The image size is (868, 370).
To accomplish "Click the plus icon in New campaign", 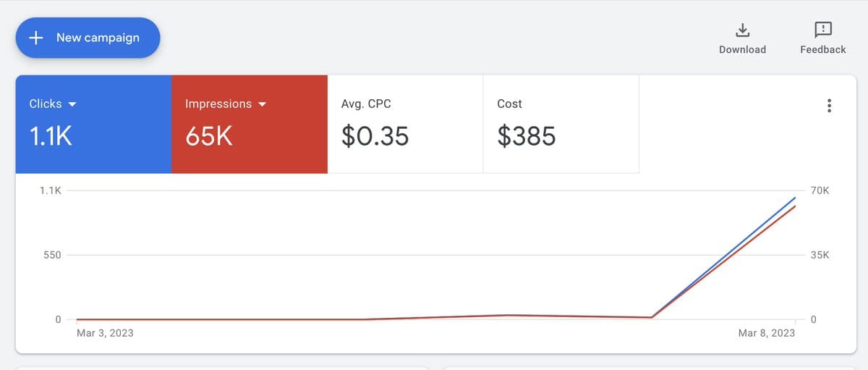I will 35,37.
